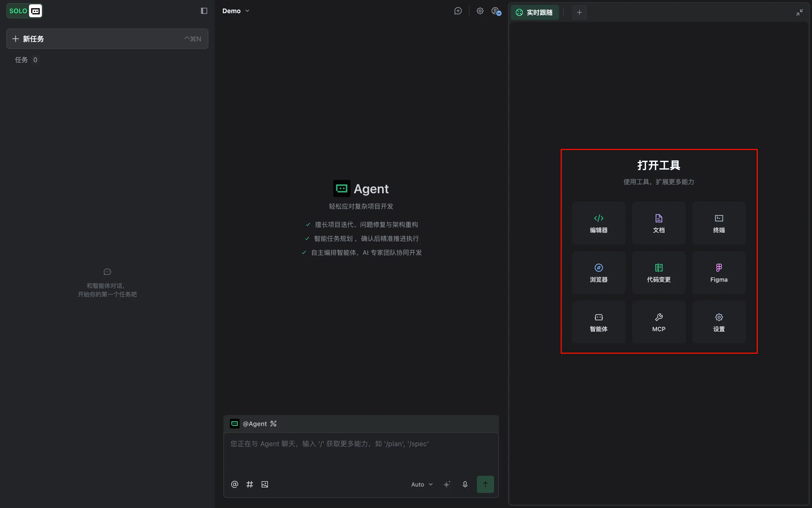812x508 pixels.
Task: Add context with the # icon
Action: click(x=250, y=484)
